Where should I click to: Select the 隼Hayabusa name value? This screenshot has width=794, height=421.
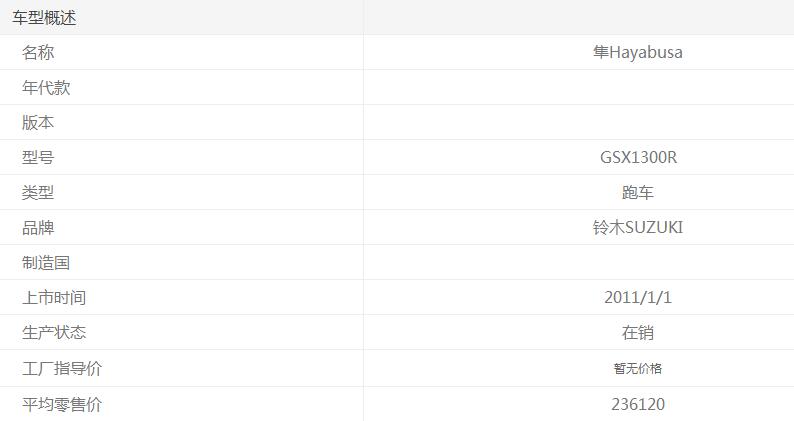click(637, 53)
